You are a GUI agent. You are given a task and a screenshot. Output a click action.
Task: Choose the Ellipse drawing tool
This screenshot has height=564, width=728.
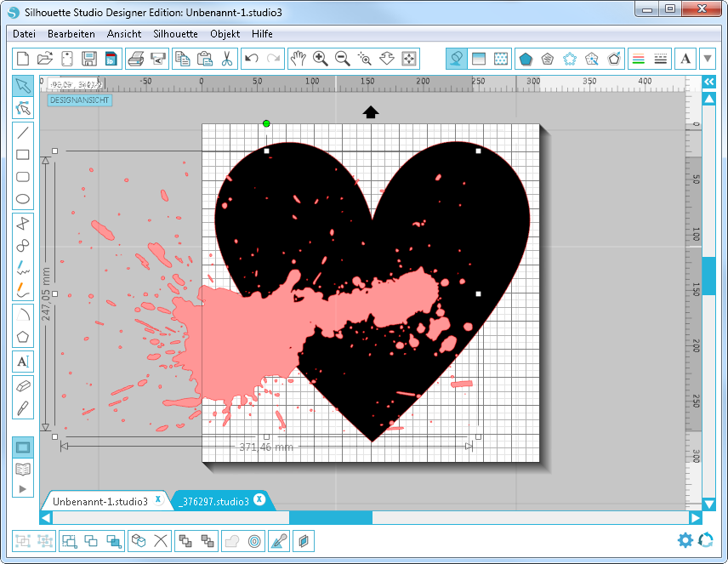pos(23,200)
